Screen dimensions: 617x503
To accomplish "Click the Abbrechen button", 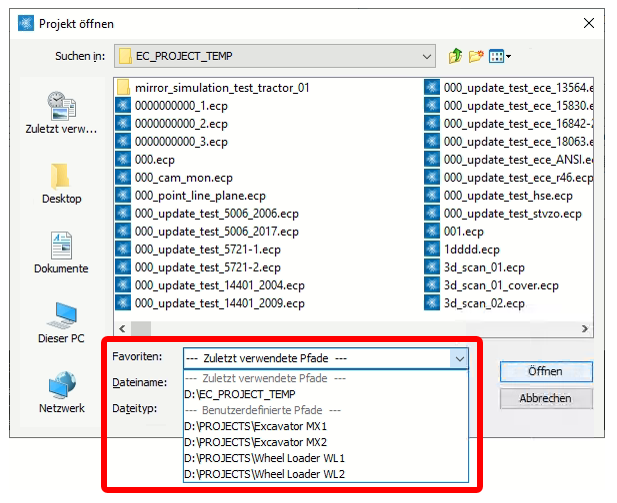I will pos(545,398).
